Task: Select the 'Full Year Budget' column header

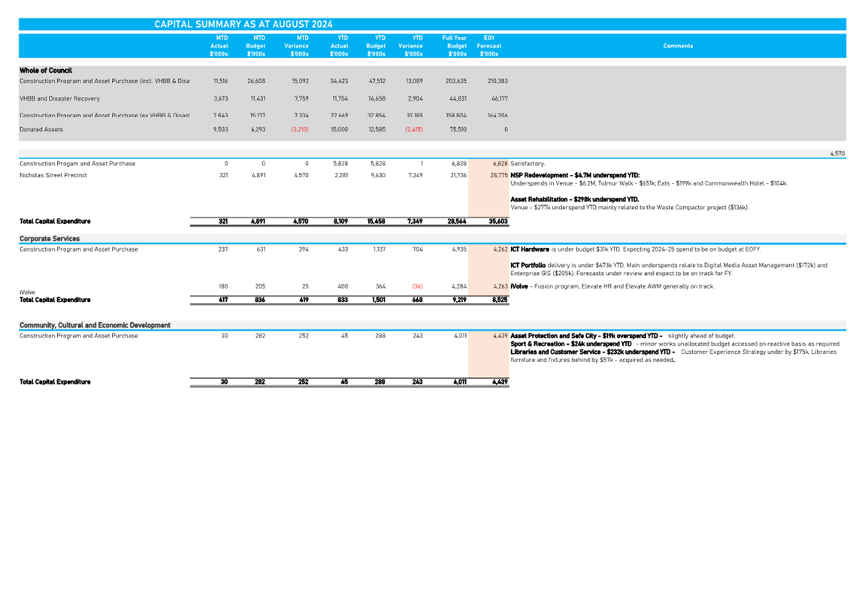Action: (455, 46)
